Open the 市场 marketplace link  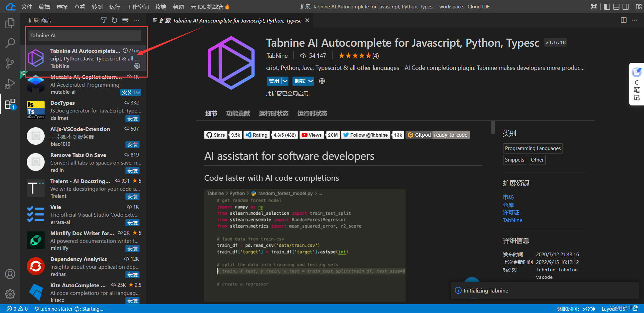(x=508, y=197)
